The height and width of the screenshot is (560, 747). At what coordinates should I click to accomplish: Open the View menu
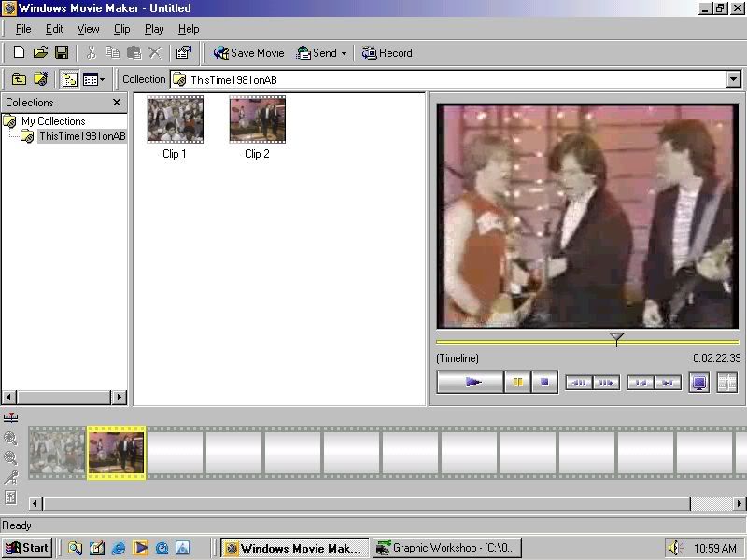88,29
